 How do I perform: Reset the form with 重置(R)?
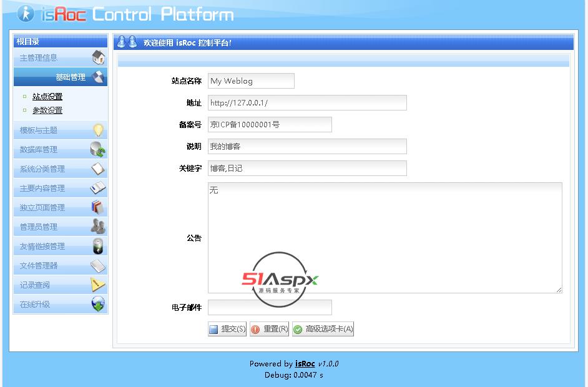[269, 329]
